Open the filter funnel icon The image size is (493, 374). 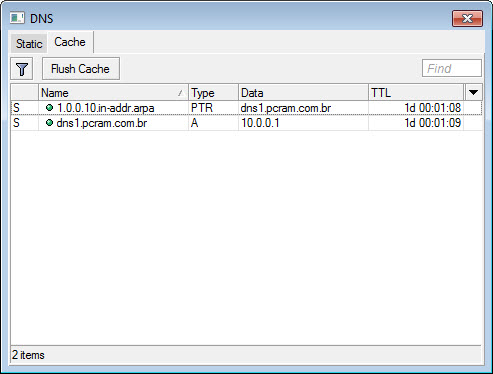(x=22, y=69)
